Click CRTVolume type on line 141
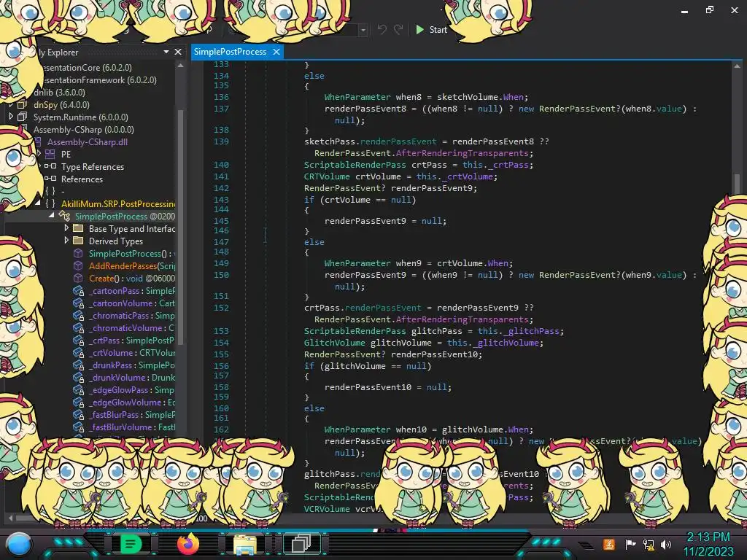The height and width of the screenshot is (560, 747). (327, 176)
